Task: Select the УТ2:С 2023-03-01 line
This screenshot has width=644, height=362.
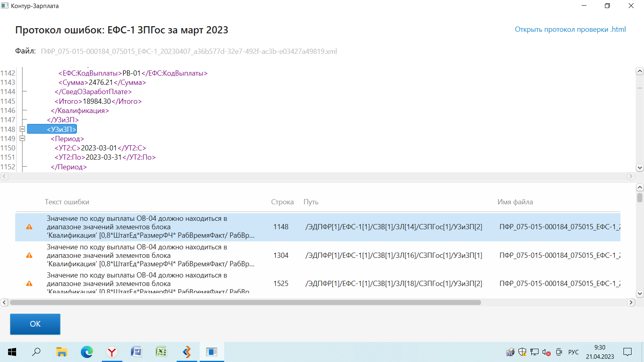Action: coord(100,148)
